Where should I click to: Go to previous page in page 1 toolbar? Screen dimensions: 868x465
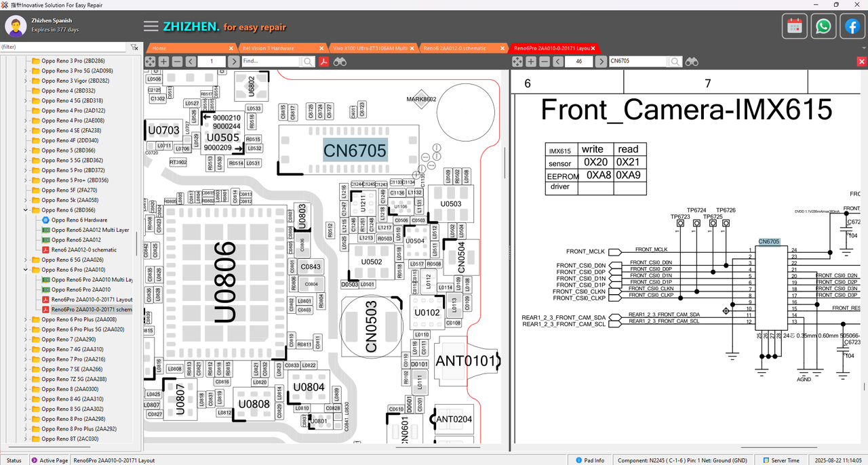(x=191, y=62)
